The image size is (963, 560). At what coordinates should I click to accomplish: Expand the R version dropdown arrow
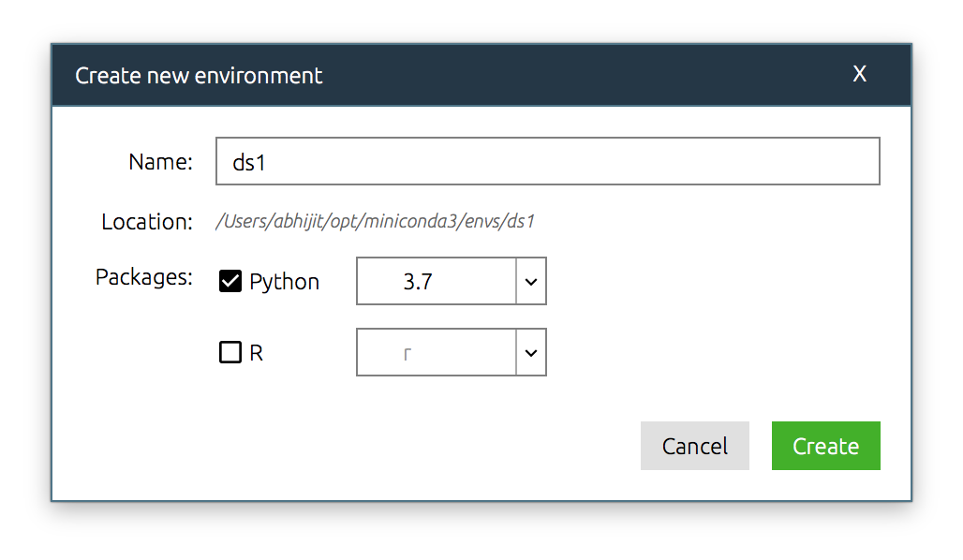(531, 352)
